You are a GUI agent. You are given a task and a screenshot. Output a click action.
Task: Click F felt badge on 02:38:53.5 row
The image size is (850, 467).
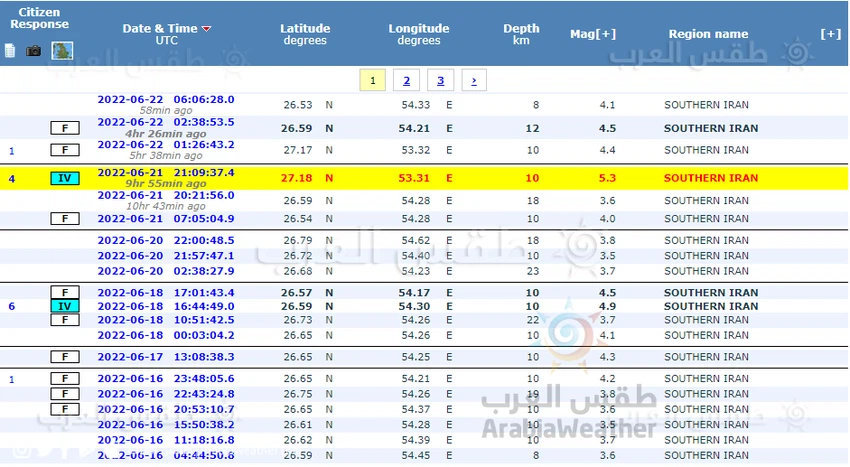coord(65,128)
